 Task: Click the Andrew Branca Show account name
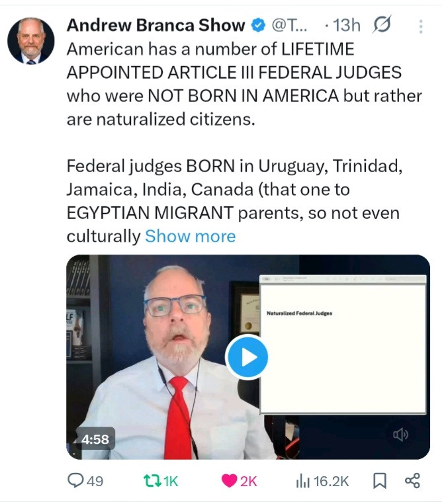tap(156, 25)
